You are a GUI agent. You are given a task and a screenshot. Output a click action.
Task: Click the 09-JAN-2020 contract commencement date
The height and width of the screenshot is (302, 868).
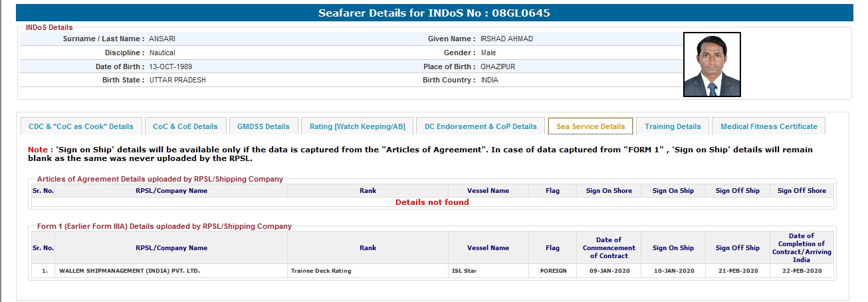coord(609,271)
